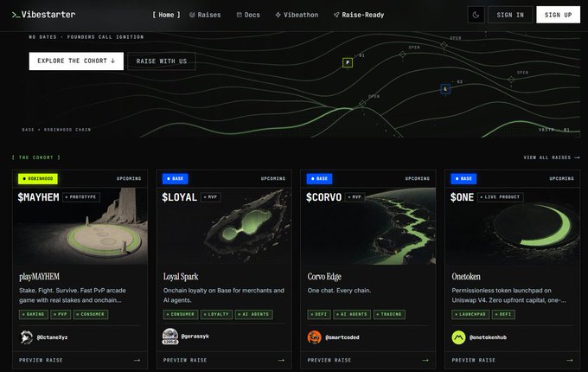Click @gerassyk avatar
Screen dimensions: 588x372
click(x=169, y=337)
